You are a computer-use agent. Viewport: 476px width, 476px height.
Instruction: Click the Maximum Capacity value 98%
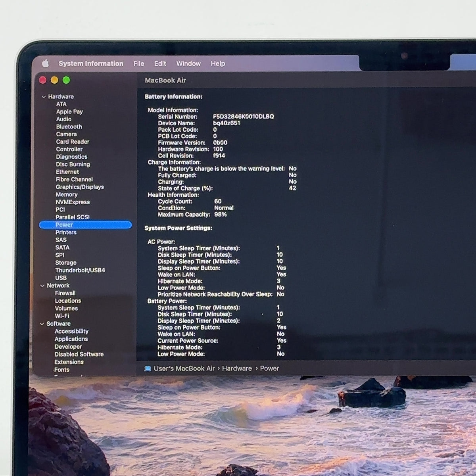221,215
